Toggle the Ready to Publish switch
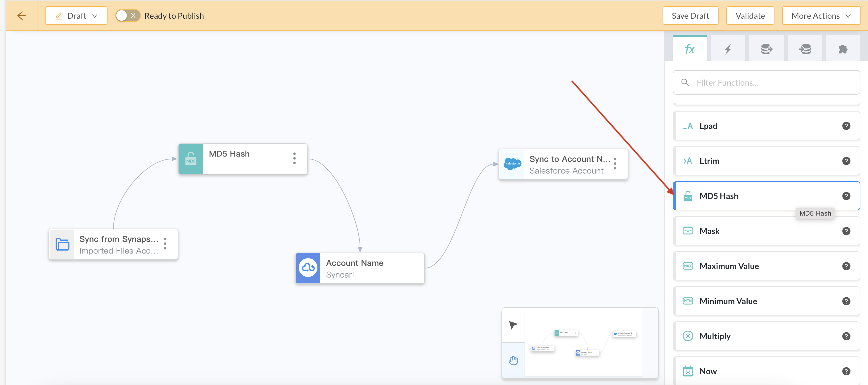868x385 pixels. (128, 15)
